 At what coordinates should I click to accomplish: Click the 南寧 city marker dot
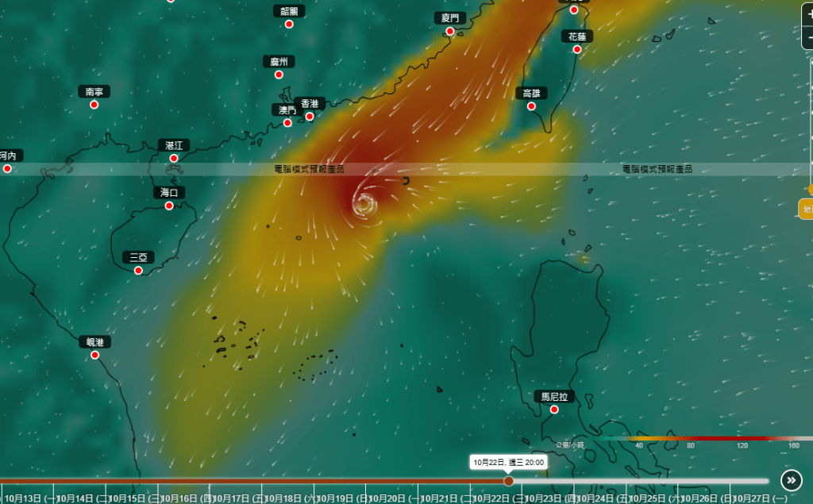[94, 105]
